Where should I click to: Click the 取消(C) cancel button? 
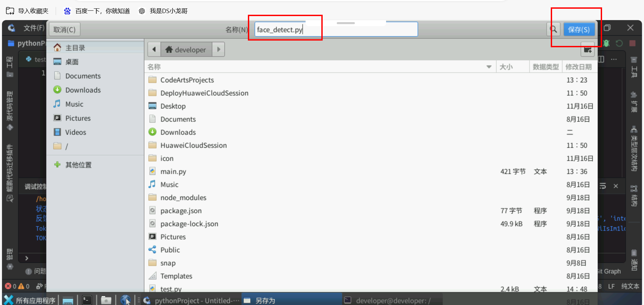64,30
